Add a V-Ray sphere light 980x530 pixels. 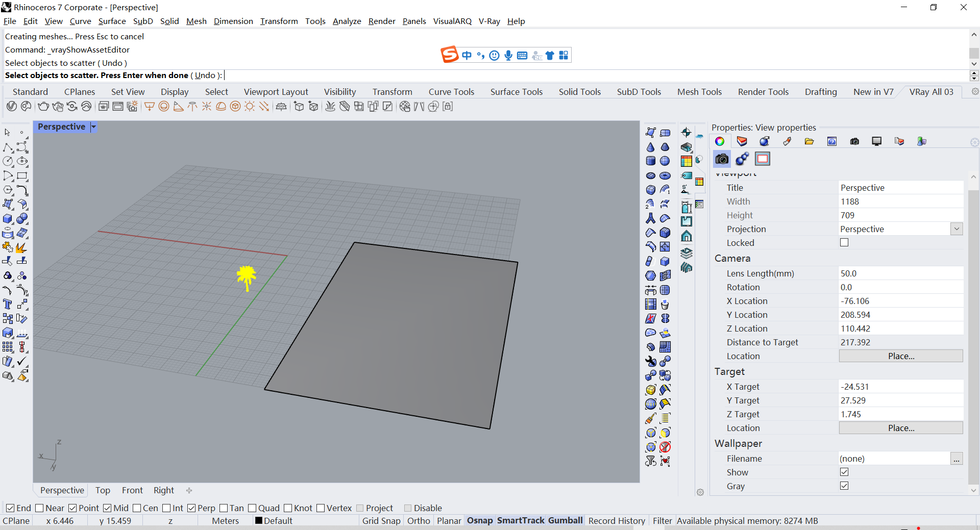pos(164,106)
